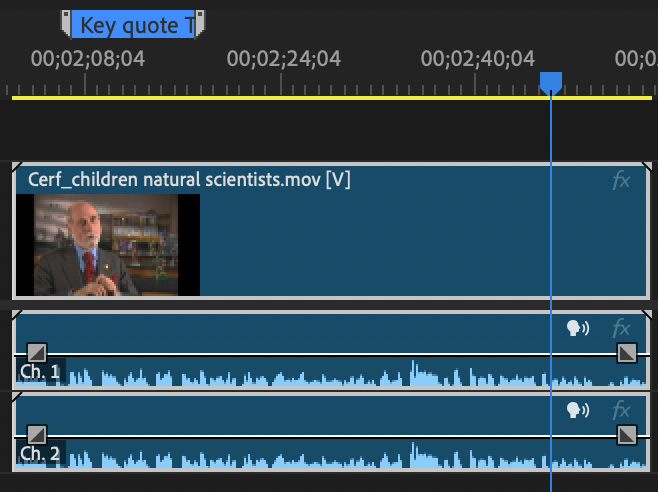Select the fade-out handle on Ch. 1 clip
Image resolution: width=658 pixels, height=492 pixels.
[x=627, y=352]
